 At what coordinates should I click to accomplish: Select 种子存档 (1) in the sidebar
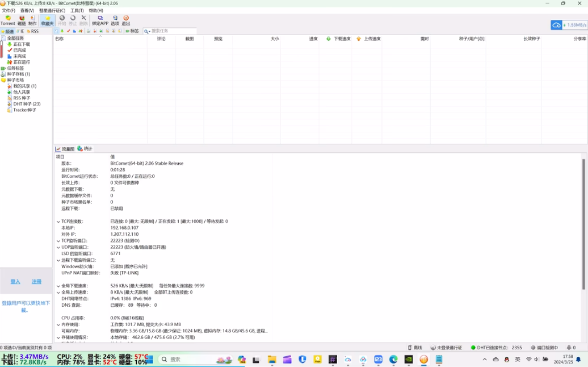tap(16, 74)
